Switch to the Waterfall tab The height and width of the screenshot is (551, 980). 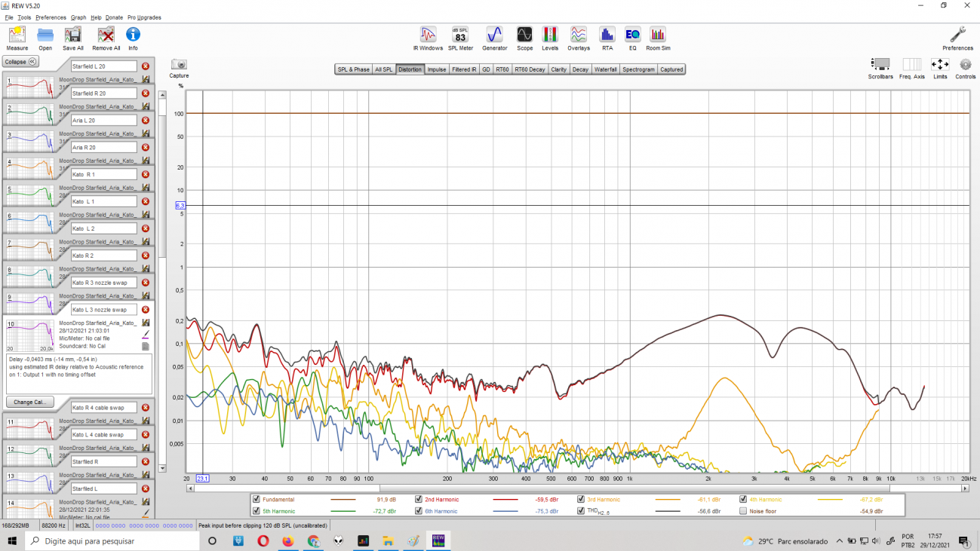pyautogui.click(x=606, y=69)
